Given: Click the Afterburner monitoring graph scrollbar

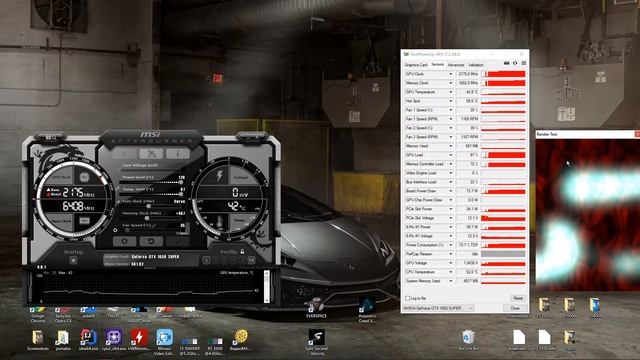Looking at the screenshot, I should click(267, 287).
